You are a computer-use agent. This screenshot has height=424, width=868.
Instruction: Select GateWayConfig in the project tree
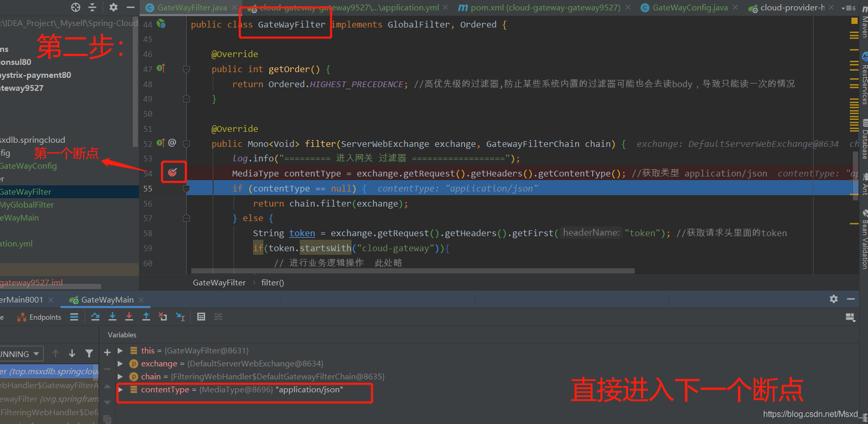click(29, 166)
